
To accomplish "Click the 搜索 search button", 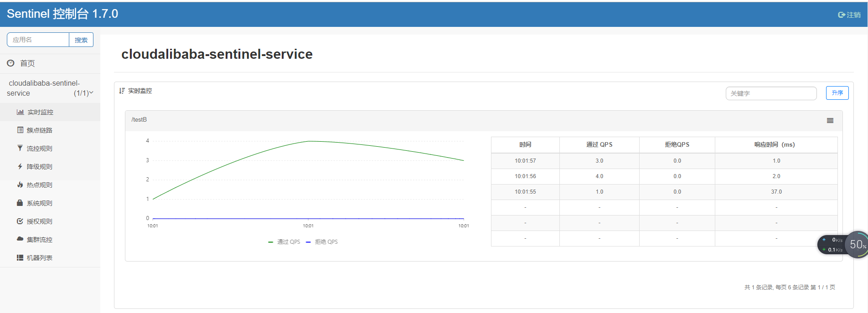I will coord(81,40).
